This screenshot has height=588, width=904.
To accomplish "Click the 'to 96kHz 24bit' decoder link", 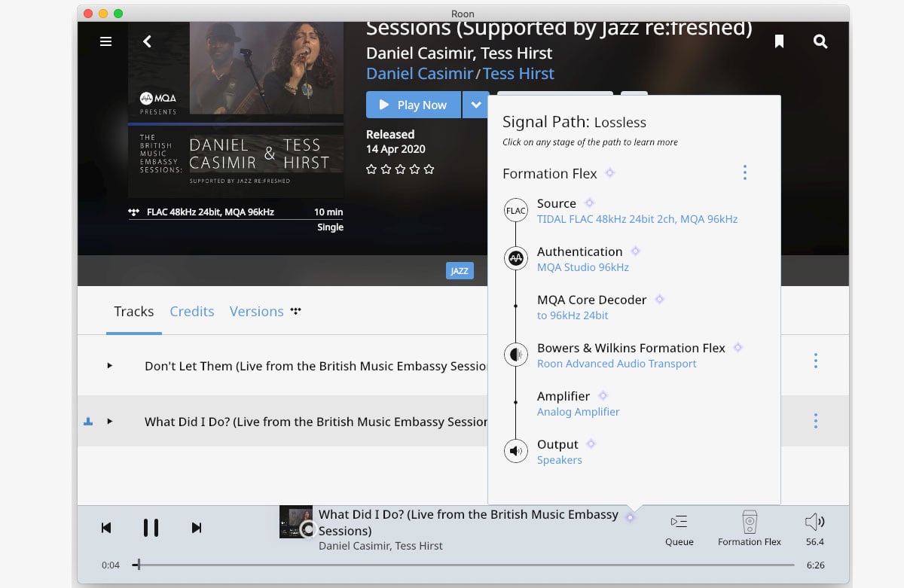I will 573,315.
